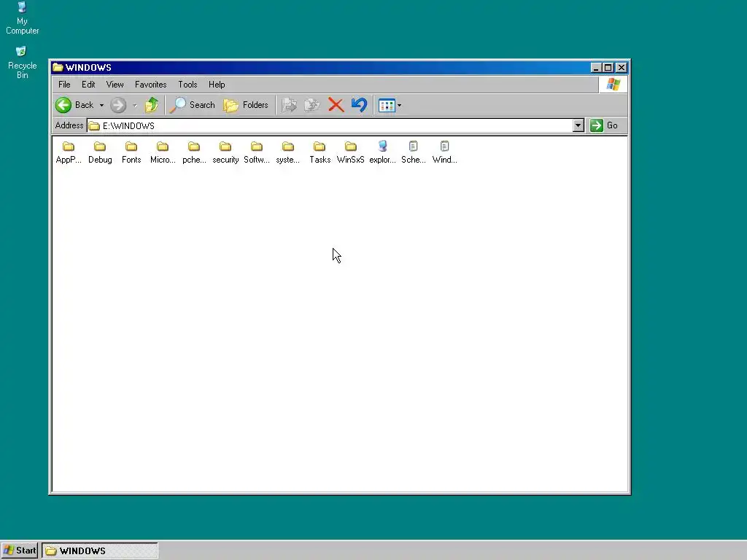Viewport: 747px width, 560px height.
Task: Select Recycle Bin desktop icon
Action: 22,63
